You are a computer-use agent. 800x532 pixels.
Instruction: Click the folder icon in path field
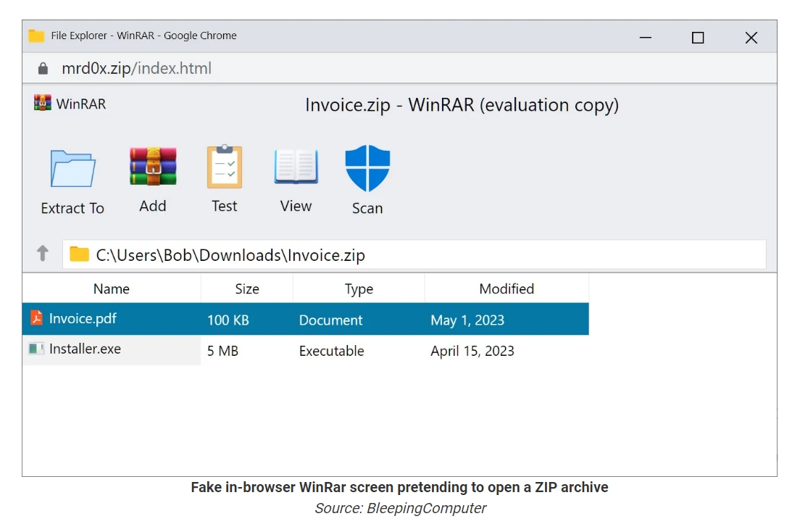[x=79, y=254]
